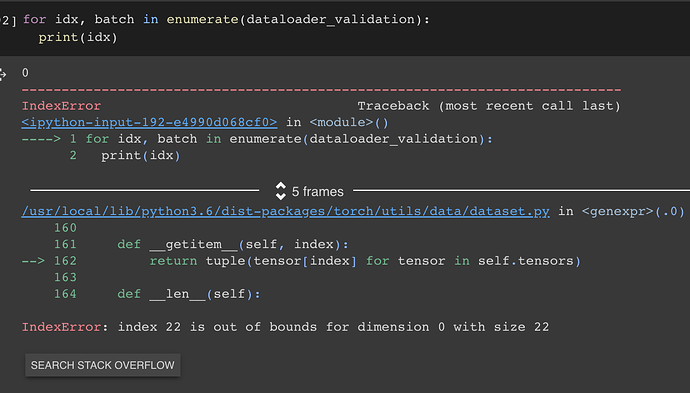This screenshot has height=393, width=690.
Task: Click the cell execution count bracket
Action: click(8, 20)
